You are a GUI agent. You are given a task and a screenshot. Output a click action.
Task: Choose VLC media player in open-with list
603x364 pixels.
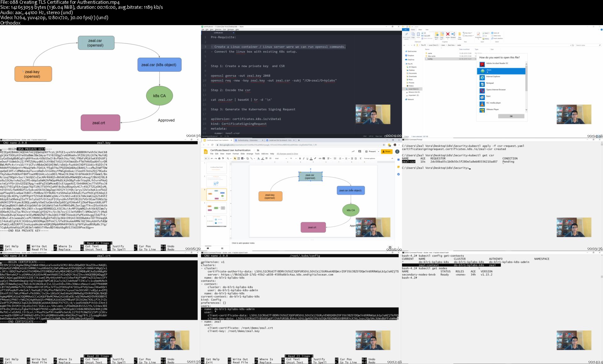pos(493,103)
